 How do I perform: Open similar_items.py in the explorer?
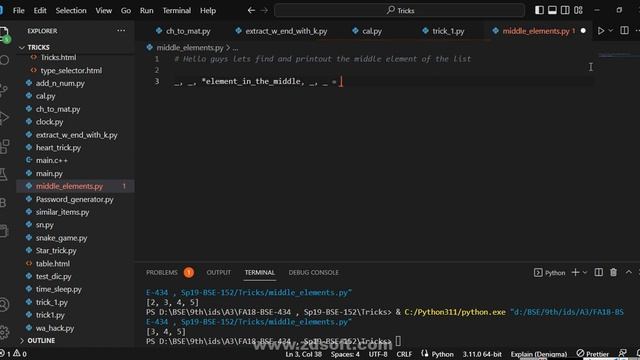click(62, 212)
